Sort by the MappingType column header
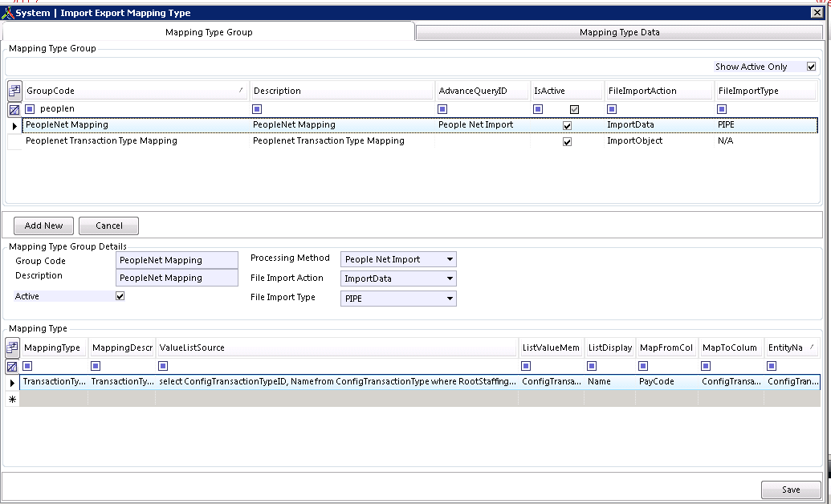This screenshot has width=831, height=504. pyautogui.click(x=55, y=348)
